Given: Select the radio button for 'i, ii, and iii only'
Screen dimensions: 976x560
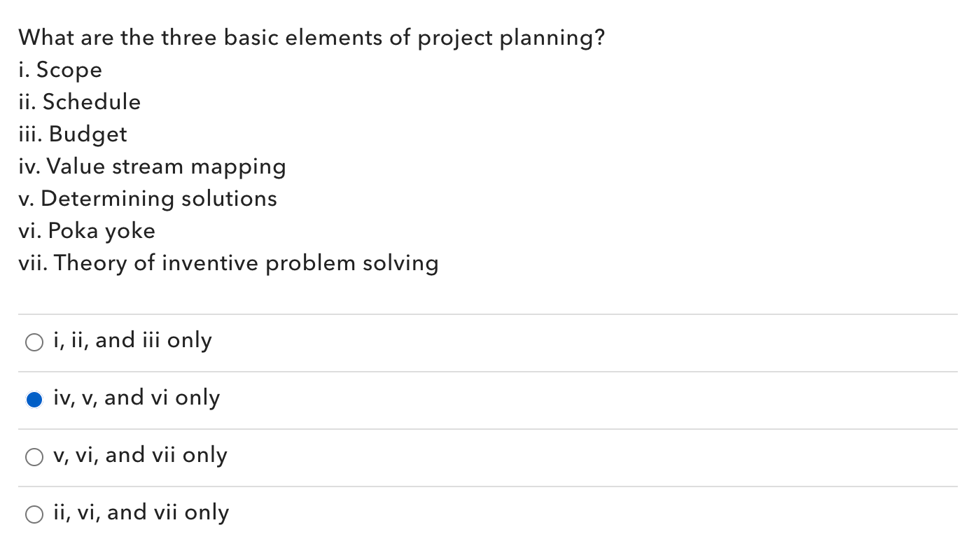Looking at the screenshot, I should 34,342.
